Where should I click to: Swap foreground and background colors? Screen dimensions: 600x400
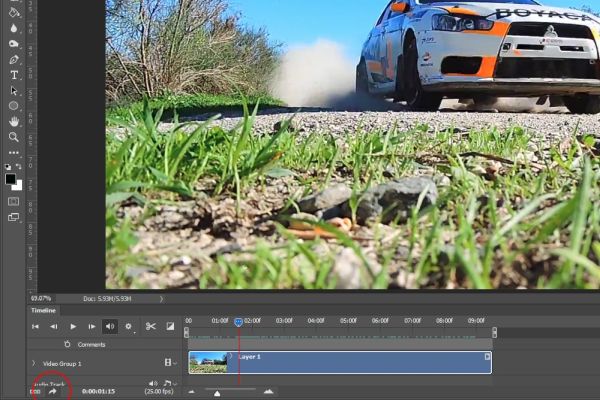click(18, 167)
